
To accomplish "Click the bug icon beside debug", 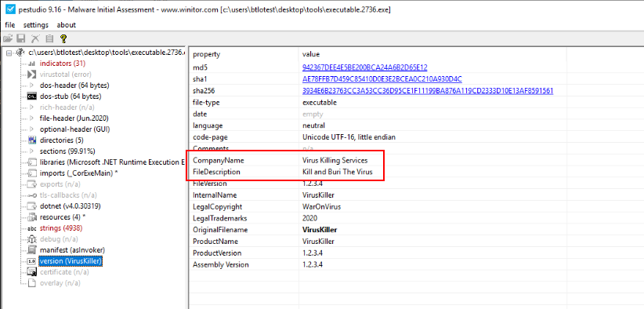I will (31, 238).
